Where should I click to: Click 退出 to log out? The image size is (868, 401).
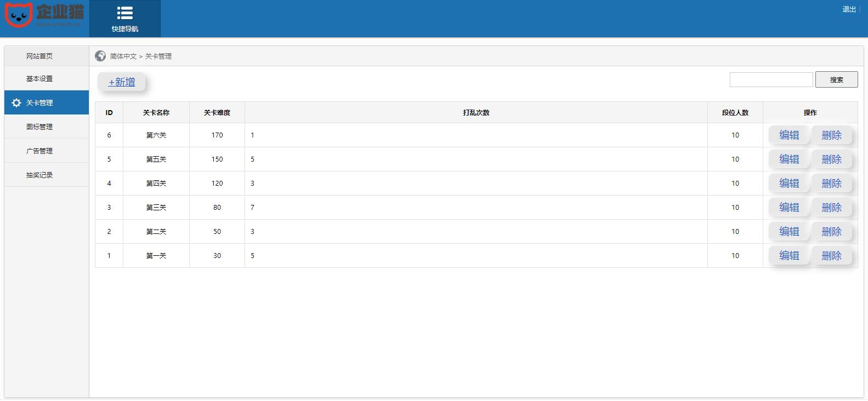(849, 9)
